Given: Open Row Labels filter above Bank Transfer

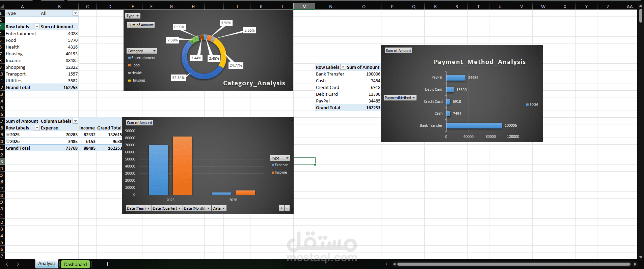Looking at the screenshot, I should point(343,67).
